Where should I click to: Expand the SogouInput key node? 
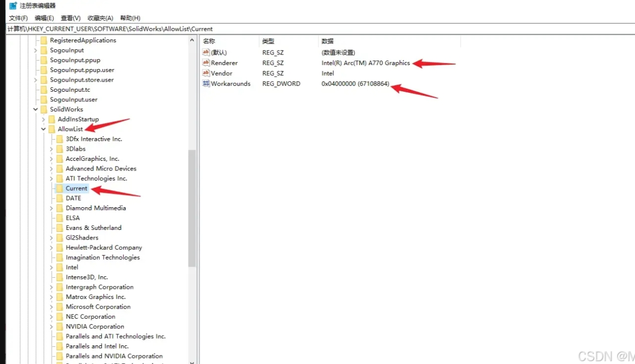tap(35, 50)
